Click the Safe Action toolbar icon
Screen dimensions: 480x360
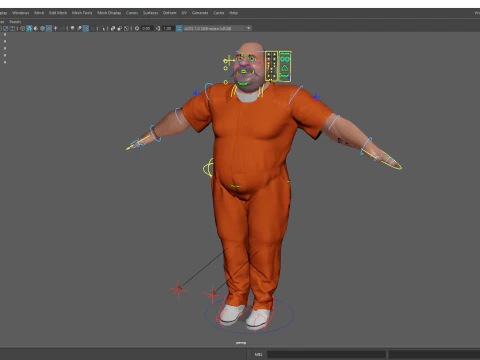pos(6,28)
